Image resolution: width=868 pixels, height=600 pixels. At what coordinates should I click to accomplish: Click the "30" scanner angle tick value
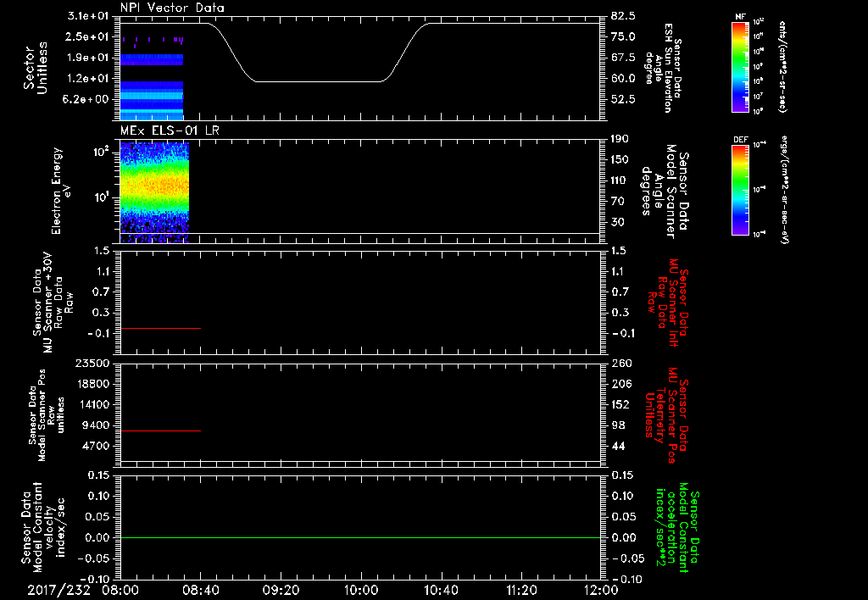coord(617,222)
